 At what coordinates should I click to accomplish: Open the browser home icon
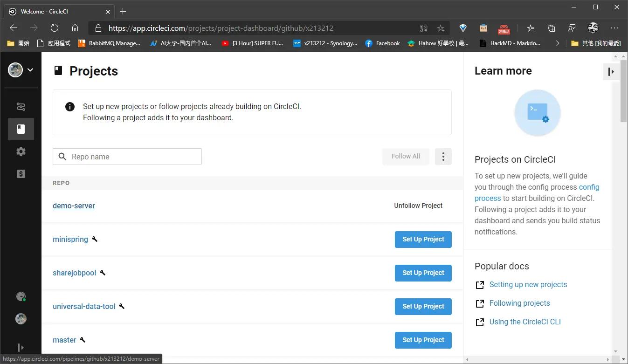(x=75, y=28)
